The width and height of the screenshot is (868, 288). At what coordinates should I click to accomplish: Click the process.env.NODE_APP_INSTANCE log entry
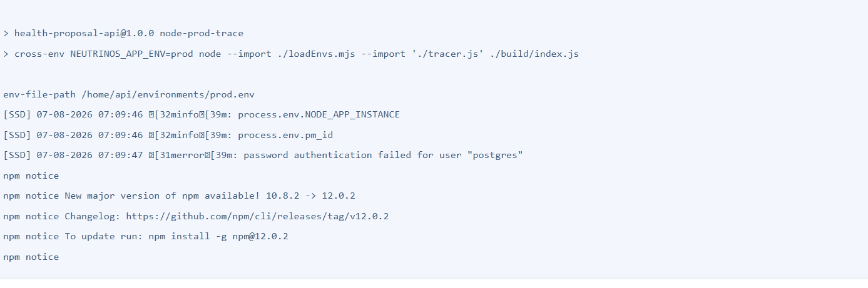[x=319, y=114]
